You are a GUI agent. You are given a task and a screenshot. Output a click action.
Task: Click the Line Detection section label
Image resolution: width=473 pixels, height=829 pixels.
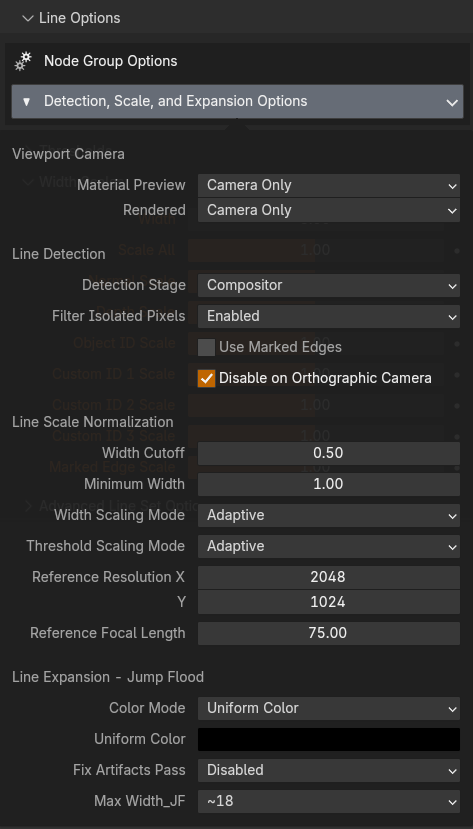(x=59, y=254)
